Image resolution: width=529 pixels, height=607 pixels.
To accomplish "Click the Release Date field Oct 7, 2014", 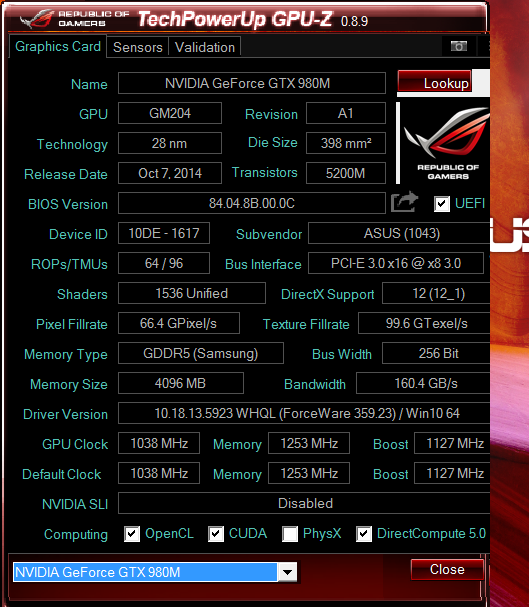I will pyautogui.click(x=170, y=173).
